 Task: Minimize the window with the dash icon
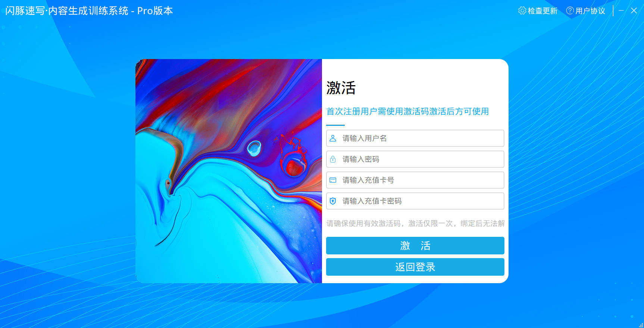pyautogui.click(x=621, y=10)
